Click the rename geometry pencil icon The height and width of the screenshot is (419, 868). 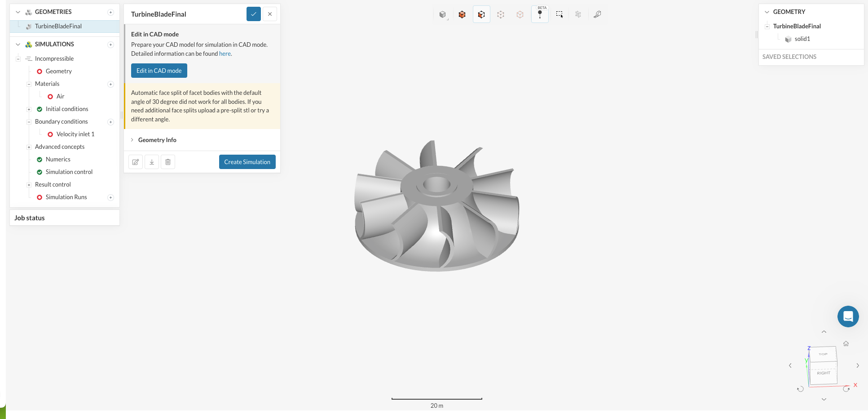tap(136, 162)
